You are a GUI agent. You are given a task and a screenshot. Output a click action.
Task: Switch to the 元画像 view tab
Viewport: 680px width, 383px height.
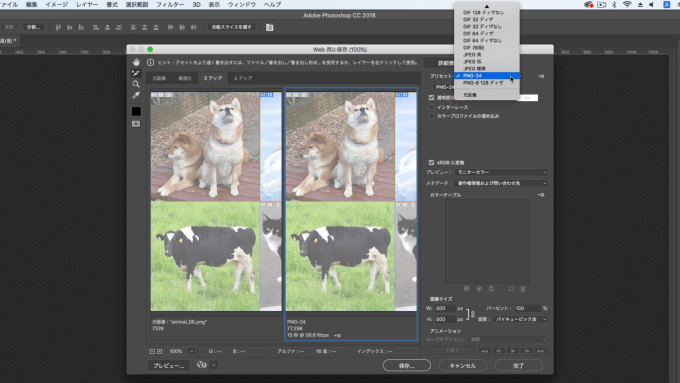(159, 78)
